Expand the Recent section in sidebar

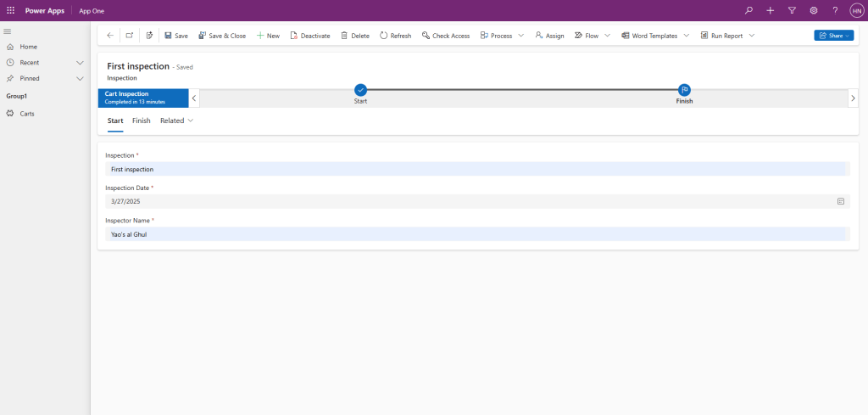point(80,63)
